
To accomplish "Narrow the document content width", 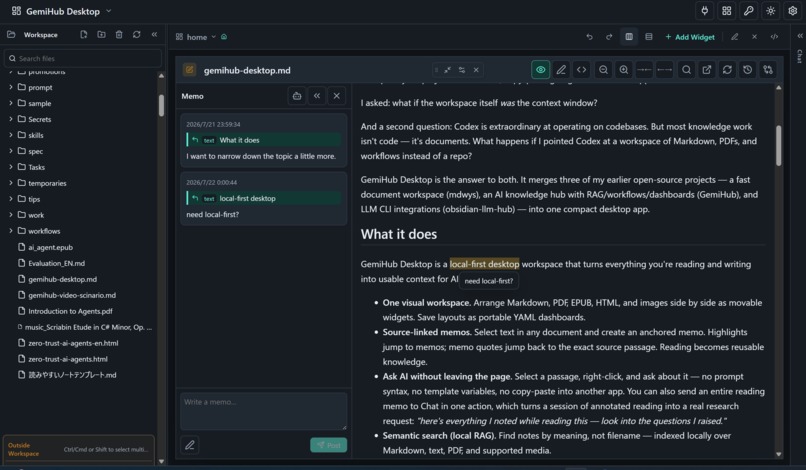I will pos(644,70).
